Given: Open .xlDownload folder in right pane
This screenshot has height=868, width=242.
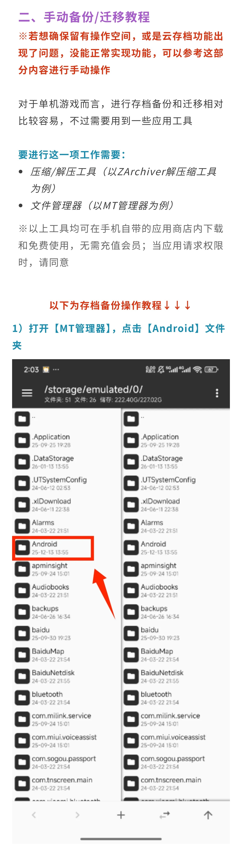Looking at the screenshot, I should tap(176, 505).
